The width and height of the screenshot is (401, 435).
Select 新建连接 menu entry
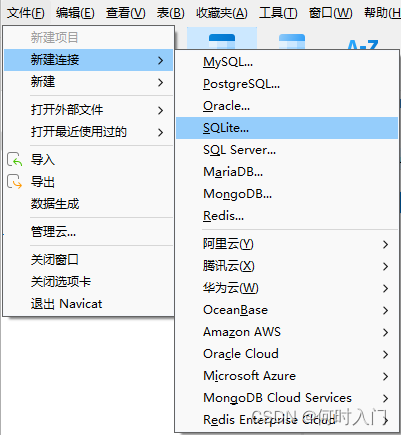point(88,60)
